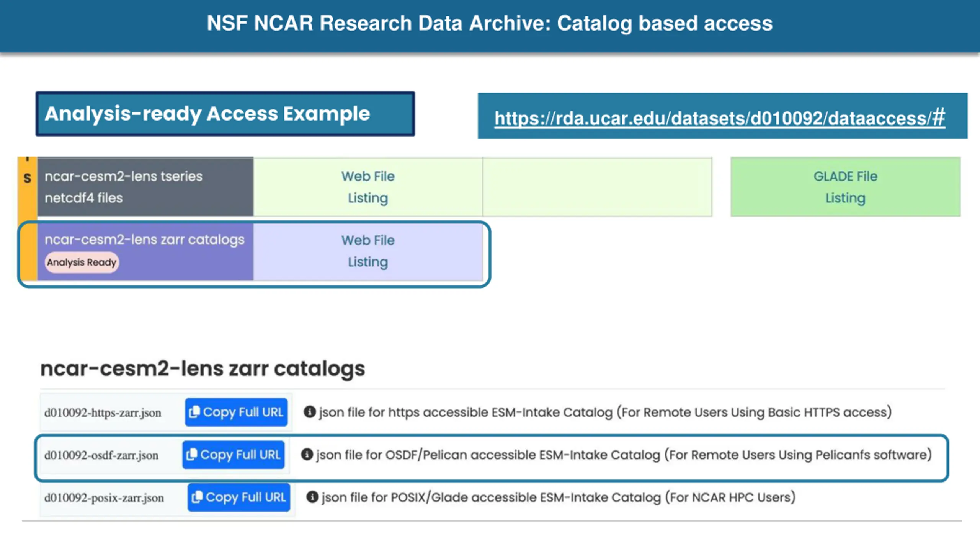Click the OSDF/Pelican accessible ESM-Intake Catalog description
The height and width of the screenshot is (551, 980).
point(624,455)
